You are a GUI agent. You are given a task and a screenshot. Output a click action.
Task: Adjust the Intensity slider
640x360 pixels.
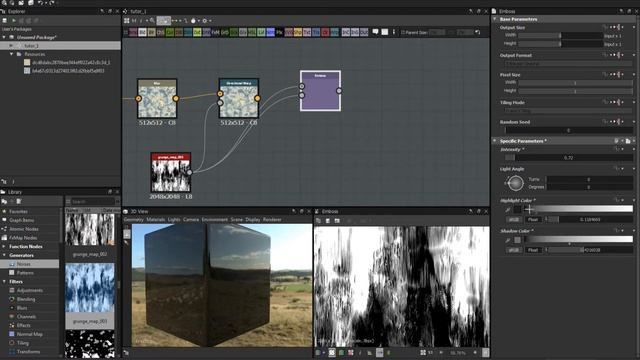pos(569,158)
